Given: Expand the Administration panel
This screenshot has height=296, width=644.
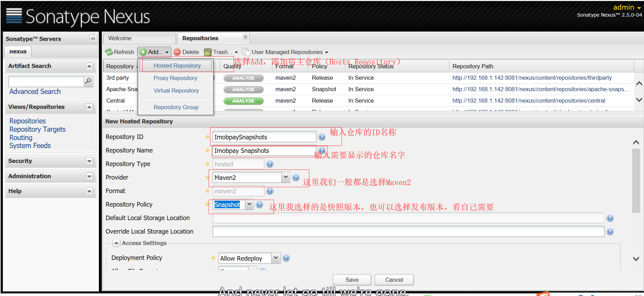Looking at the screenshot, I should point(89,176).
